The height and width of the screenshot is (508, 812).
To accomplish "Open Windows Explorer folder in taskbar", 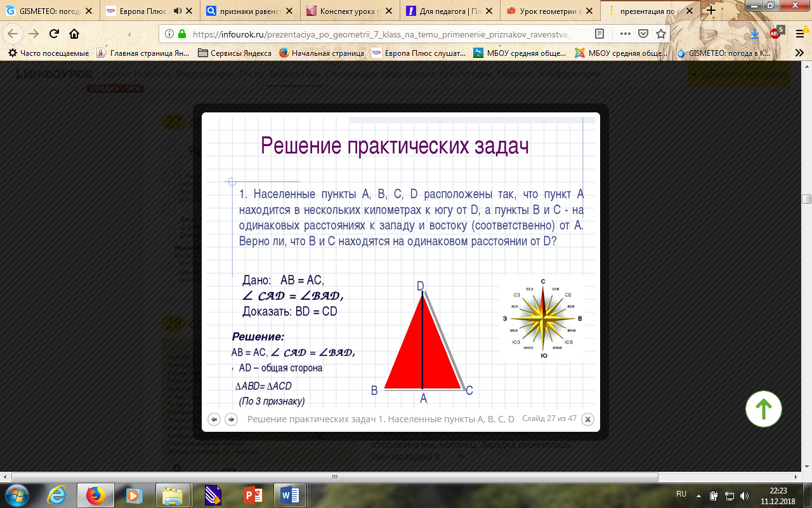I will (x=173, y=495).
